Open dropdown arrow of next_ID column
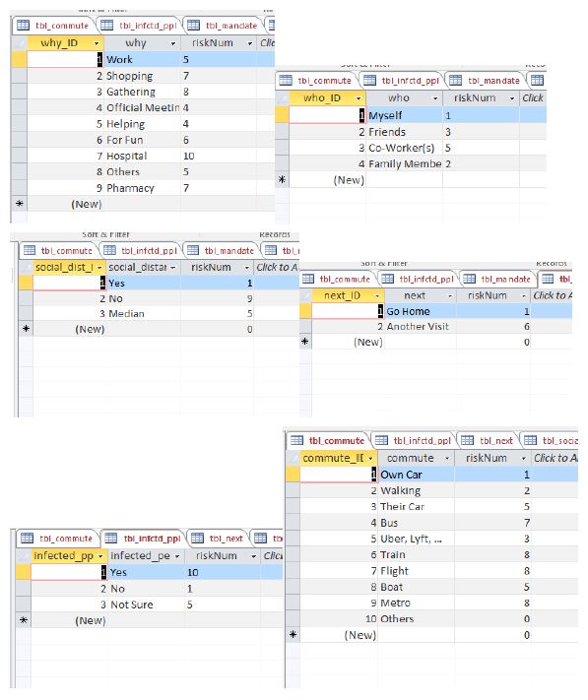Screen dimensions: 588x700 pos(377,296)
